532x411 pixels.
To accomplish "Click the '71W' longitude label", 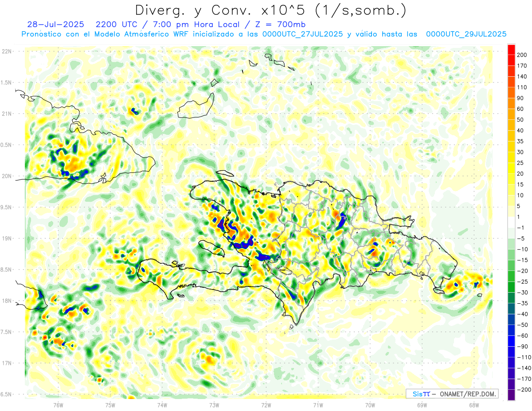I will coord(318,405).
